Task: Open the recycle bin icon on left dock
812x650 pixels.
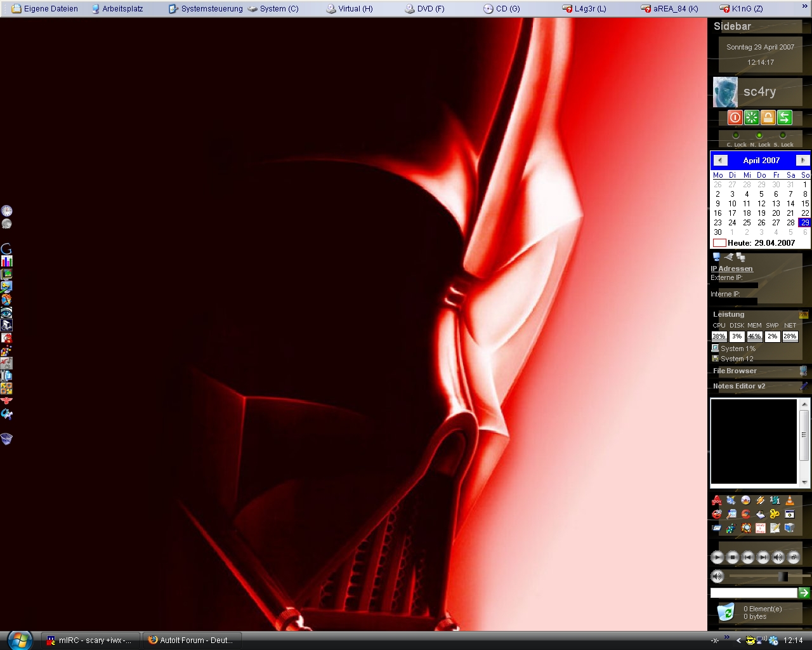Action: point(6,439)
